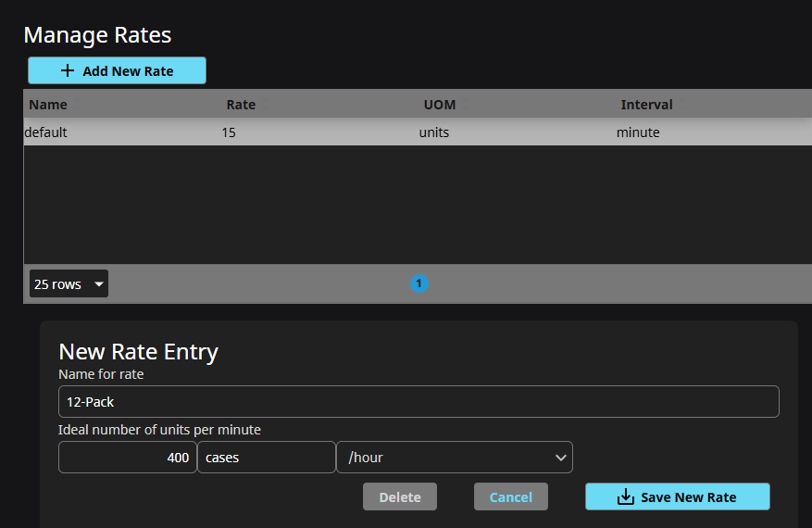Click the rate value 15 cell
This screenshot has height=528, width=812.
[x=229, y=132]
